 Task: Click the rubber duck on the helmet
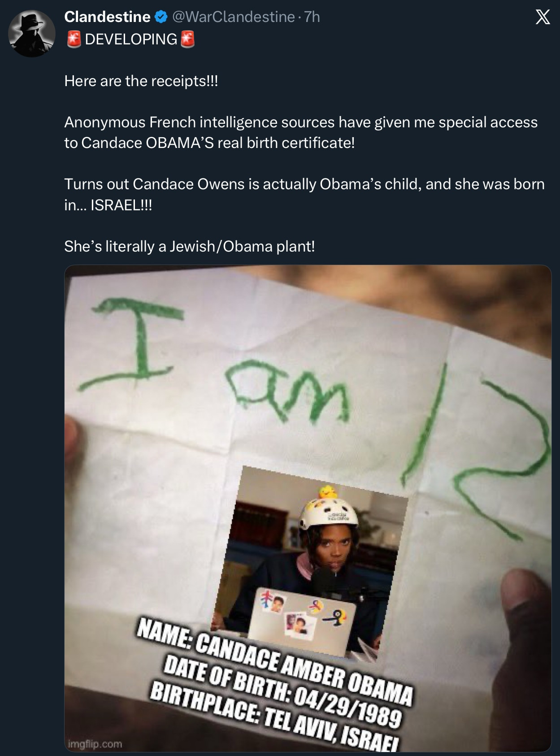tap(328, 493)
